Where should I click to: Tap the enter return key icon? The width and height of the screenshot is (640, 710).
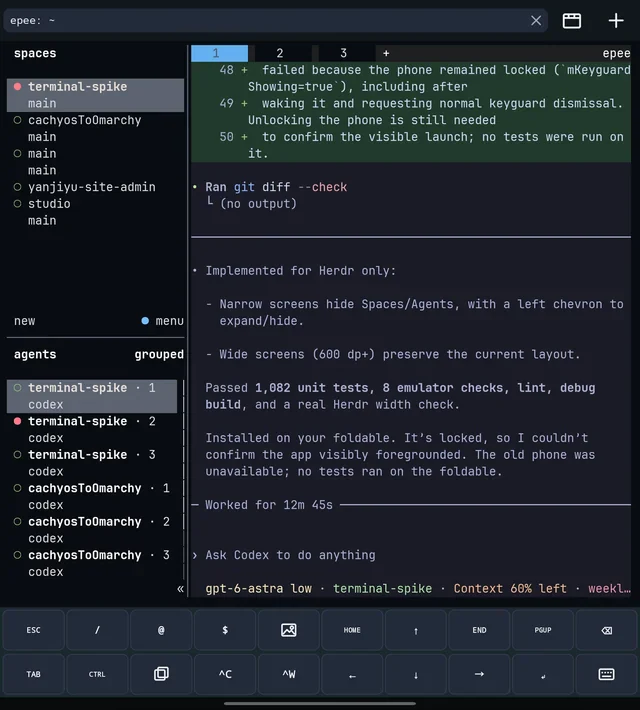click(543, 674)
